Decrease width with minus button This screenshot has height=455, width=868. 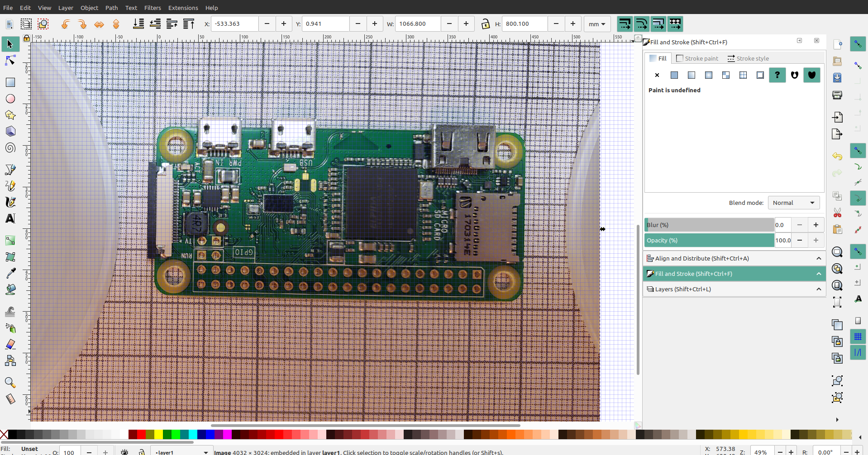[x=449, y=24]
